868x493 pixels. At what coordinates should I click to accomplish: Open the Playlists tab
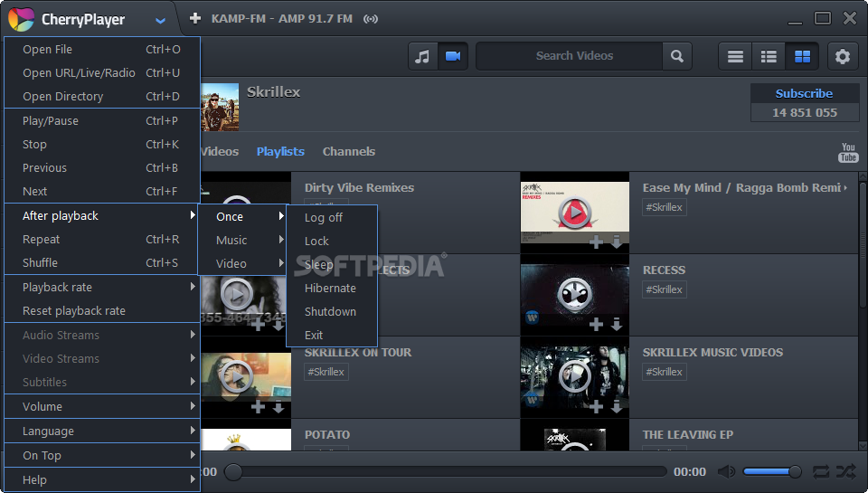tap(280, 151)
